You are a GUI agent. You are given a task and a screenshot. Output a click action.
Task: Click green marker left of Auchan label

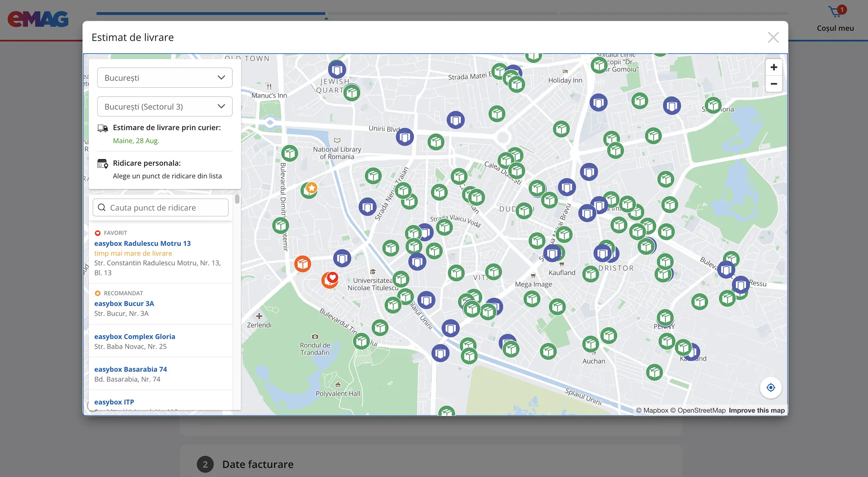click(548, 351)
